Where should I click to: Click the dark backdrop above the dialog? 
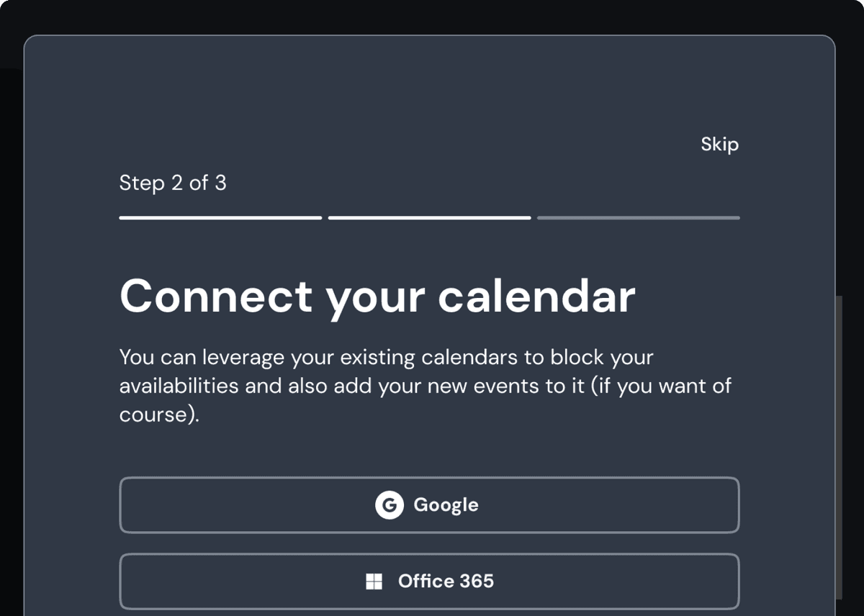click(432, 16)
